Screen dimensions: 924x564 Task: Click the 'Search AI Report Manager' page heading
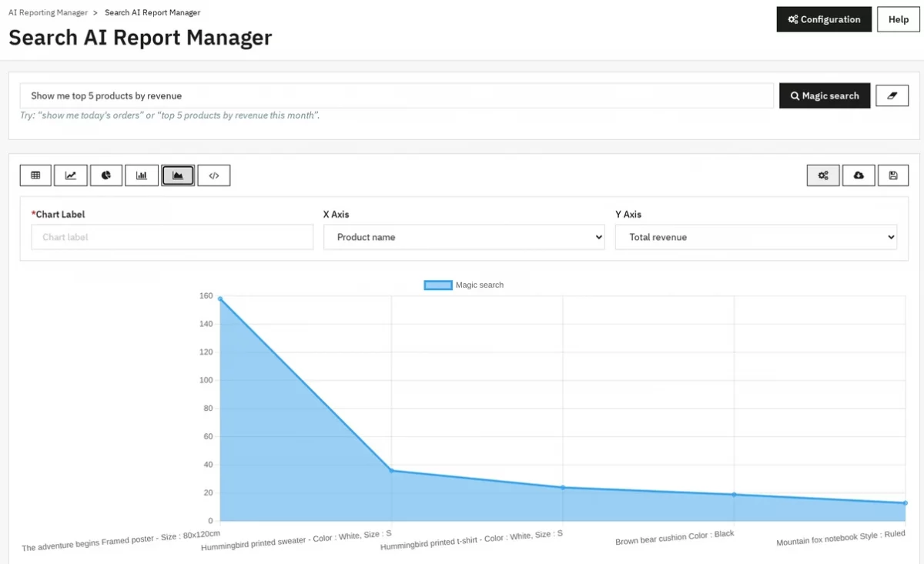pyautogui.click(x=140, y=37)
